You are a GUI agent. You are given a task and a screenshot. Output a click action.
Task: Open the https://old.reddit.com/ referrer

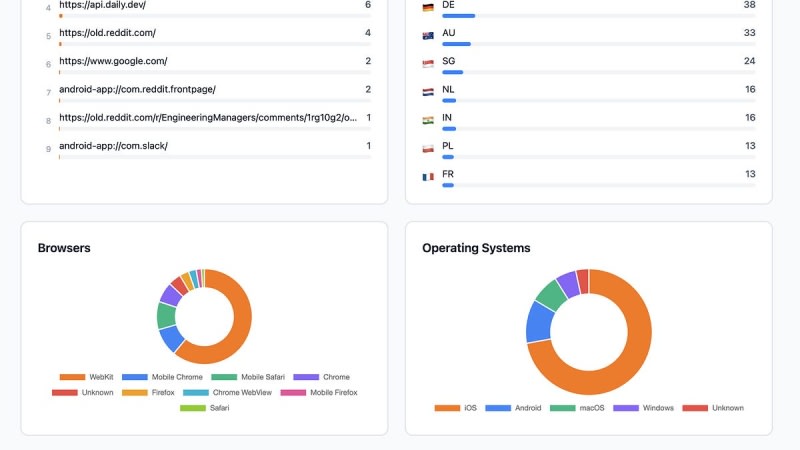pos(107,33)
